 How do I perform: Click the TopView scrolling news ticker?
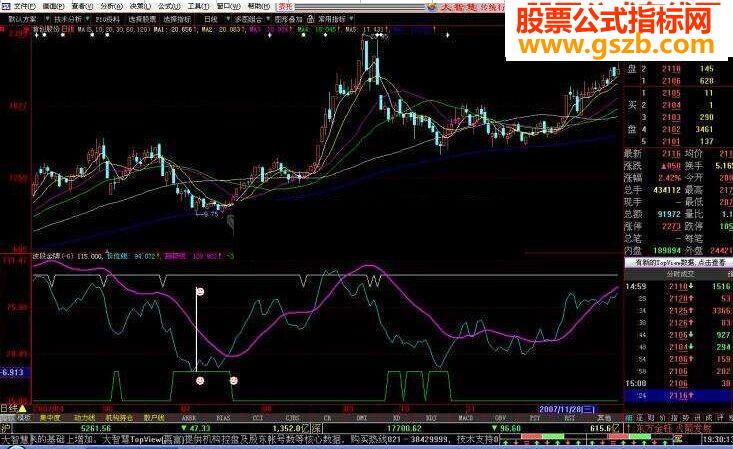pyautogui.click(x=250, y=439)
